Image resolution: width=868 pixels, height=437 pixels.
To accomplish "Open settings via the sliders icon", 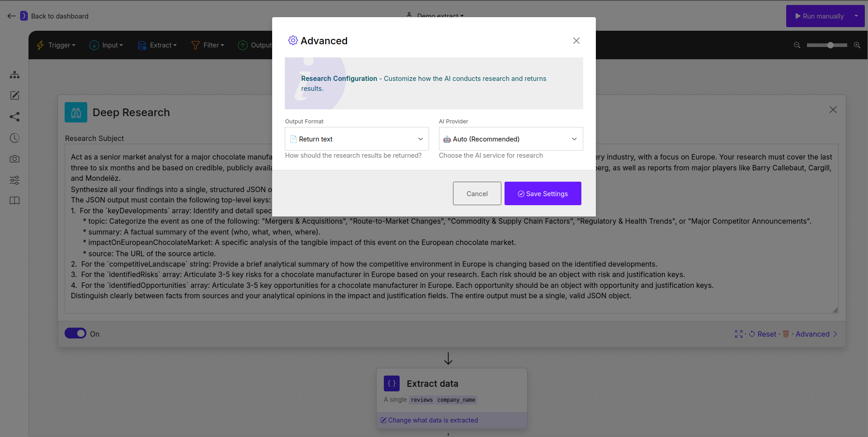I will tap(14, 180).
